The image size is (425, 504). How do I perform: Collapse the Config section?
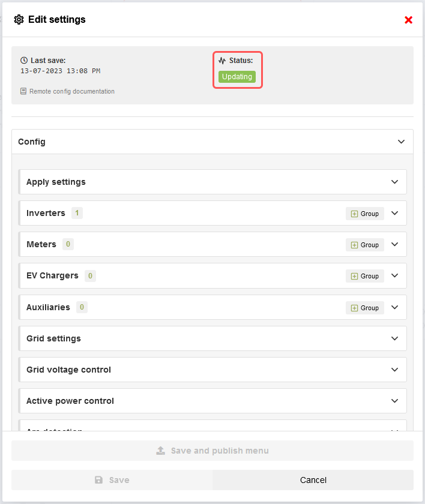(x=401, y=142)
